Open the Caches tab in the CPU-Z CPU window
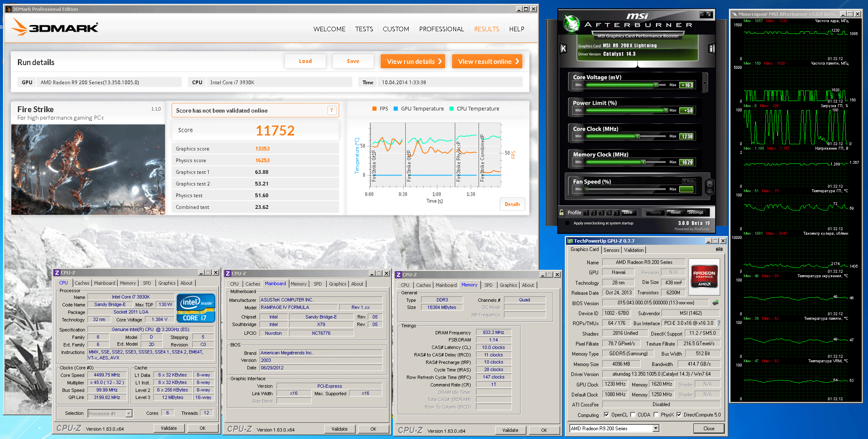The image size is (868, 439). pyautogui.click(x=82, y=283)
